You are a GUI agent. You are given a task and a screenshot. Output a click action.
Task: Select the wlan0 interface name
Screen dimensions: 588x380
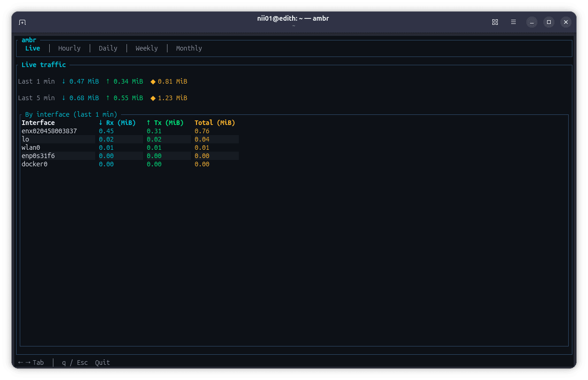pyautogui.click(x=31, y=147)
